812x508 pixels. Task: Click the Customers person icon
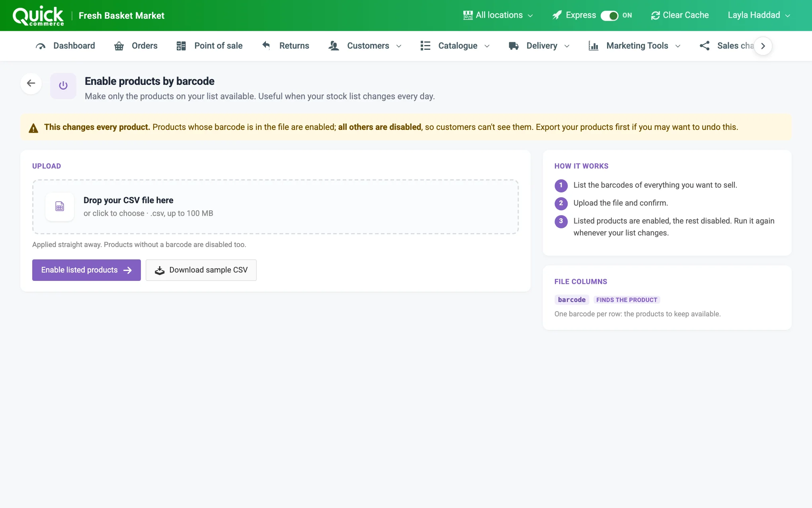334,46
